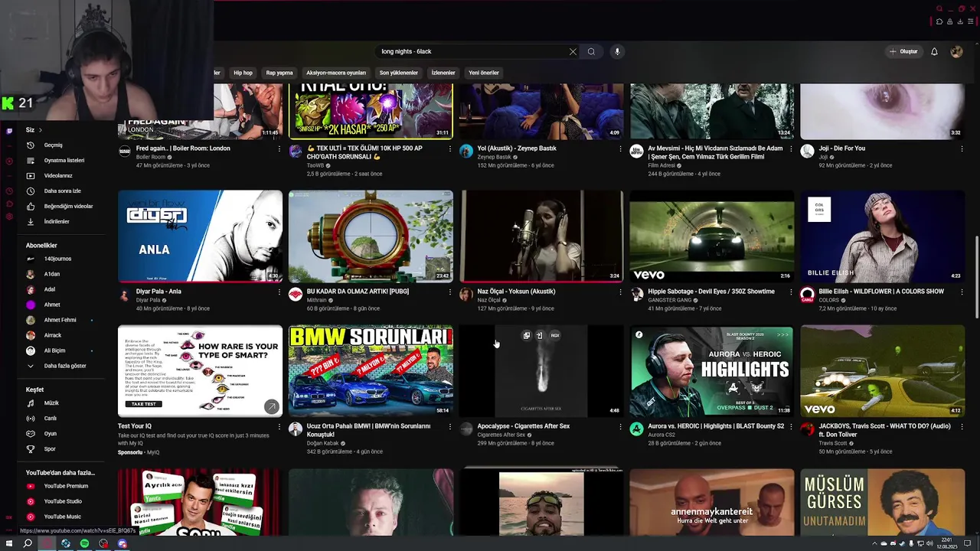Play BMW SORUNLARI video thumbnail

[x=371, y=370]
